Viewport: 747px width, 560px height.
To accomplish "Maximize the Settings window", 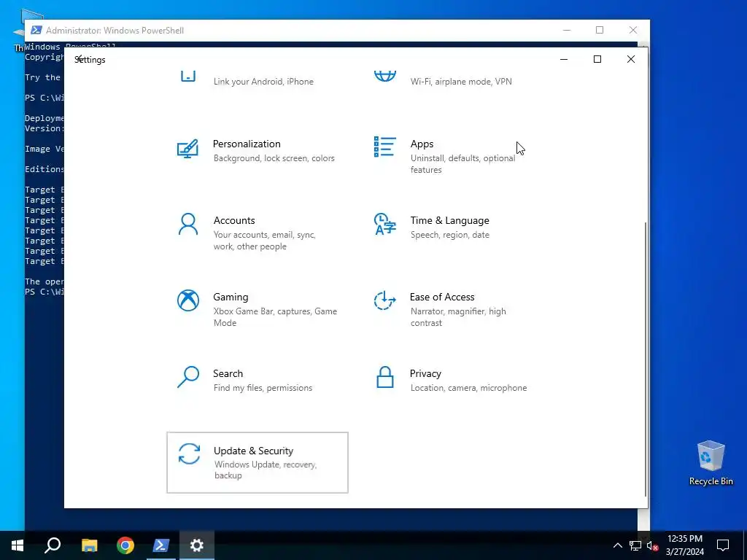I will [597, 59].
